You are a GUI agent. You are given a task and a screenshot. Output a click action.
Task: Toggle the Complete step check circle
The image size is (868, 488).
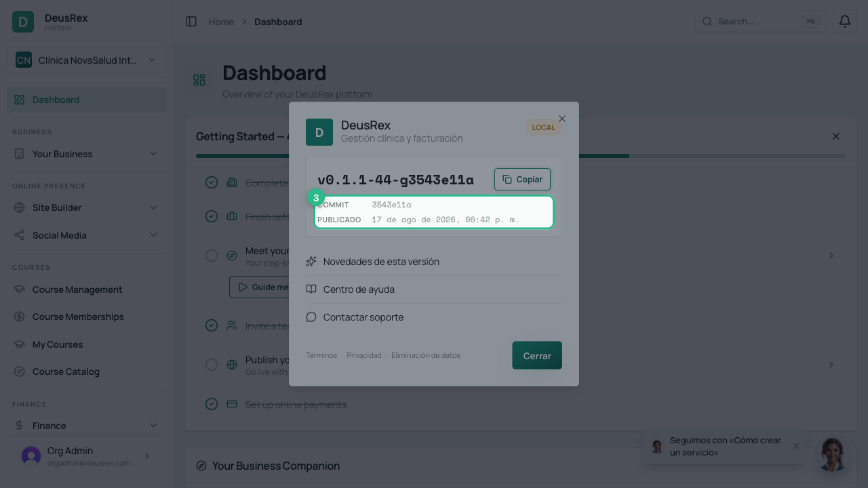(212, 182)
